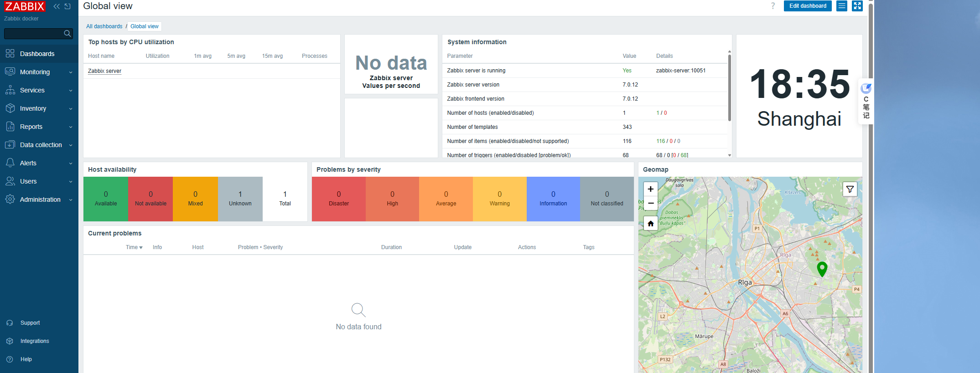
Task: Click blue Information severity tile
Action: click(x=553, y=199)
